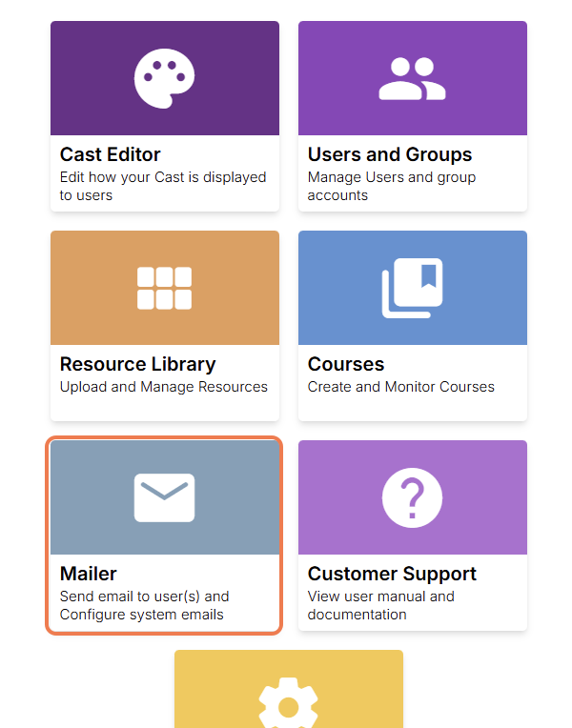The width and height of the screenshot is (572, 728).
Task: Click 'Create and Monitor Courses' text
Action: click(x=400, y=387)
